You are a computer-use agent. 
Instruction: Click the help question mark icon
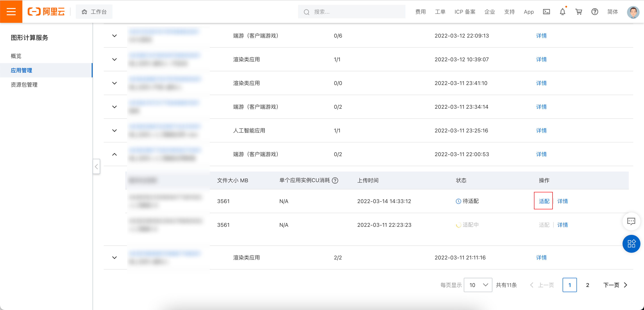(595, 12)
